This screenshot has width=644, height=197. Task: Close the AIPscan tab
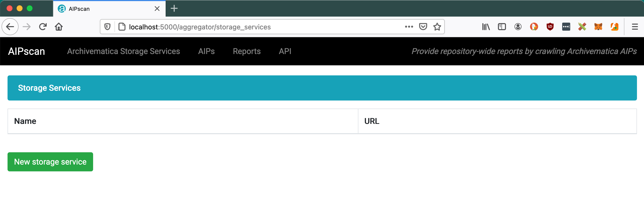(157, 9)
